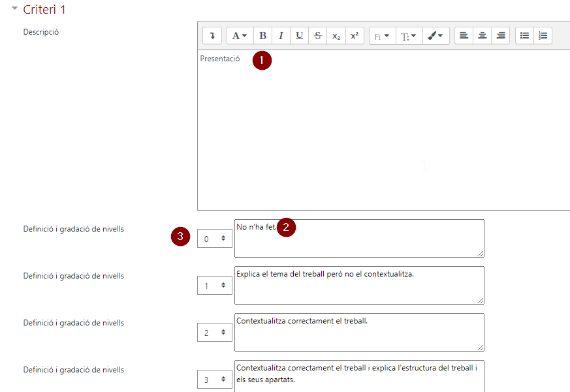Open the paragraph styles dropdown
570x392 pixels.
pyautogui.click(x=240, y=36)
